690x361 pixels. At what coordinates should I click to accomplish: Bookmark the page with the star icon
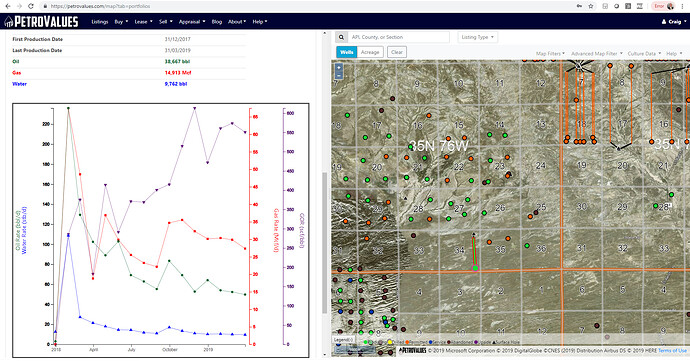(x=591, y=6)
